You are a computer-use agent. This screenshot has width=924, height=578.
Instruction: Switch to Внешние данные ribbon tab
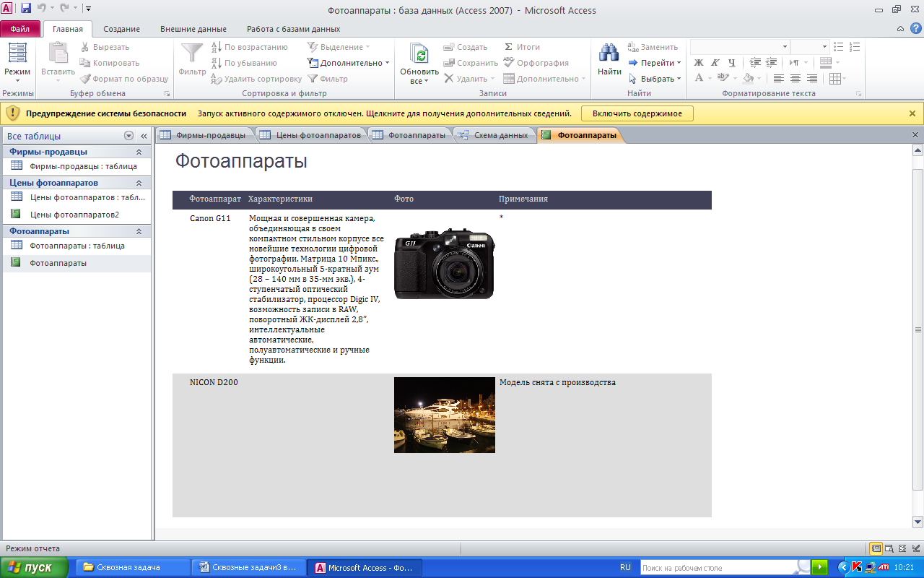[x=193, y=29]
